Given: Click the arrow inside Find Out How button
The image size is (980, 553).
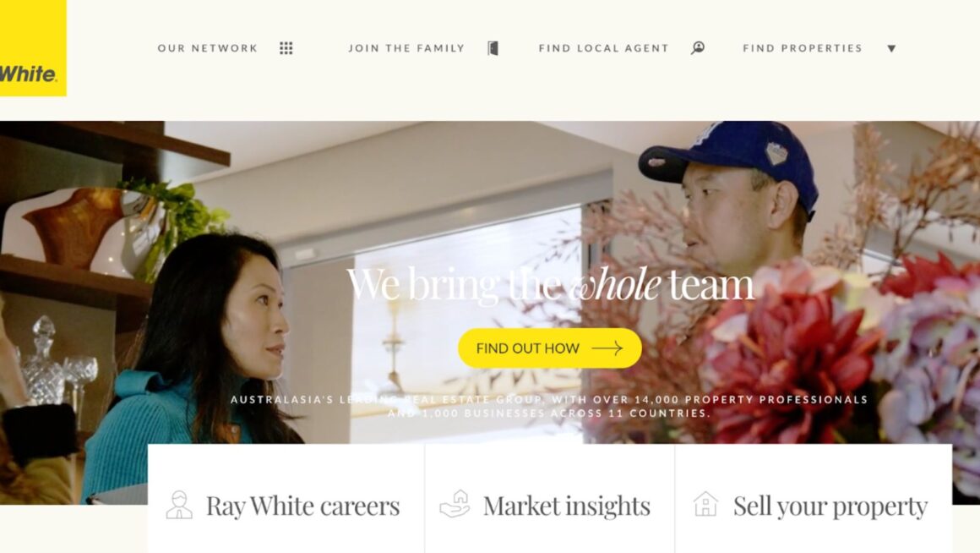Looking at the screenshot, I should 607,348.
